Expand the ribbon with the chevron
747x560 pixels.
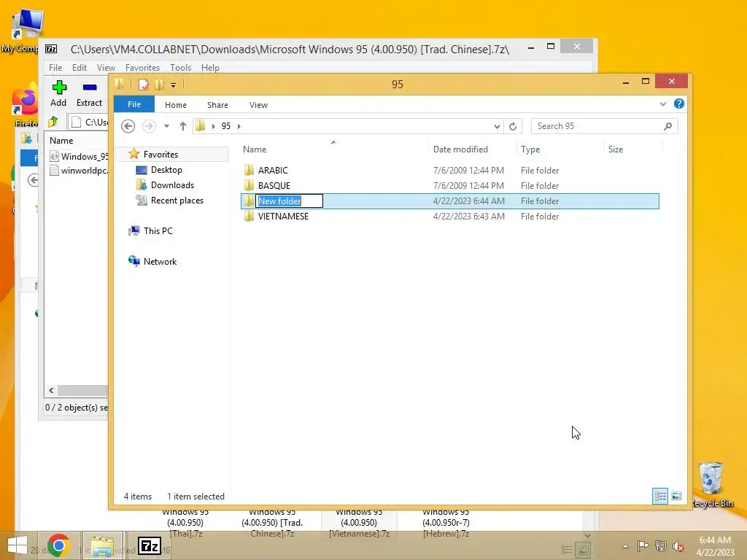[x=662, y=104]
